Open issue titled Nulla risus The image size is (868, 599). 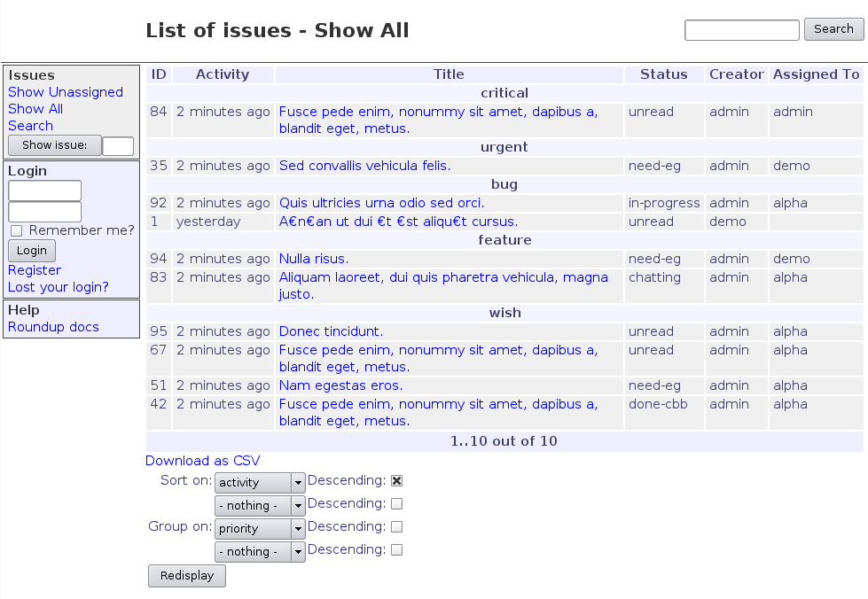pyautogui.click(x=313, y=259)
